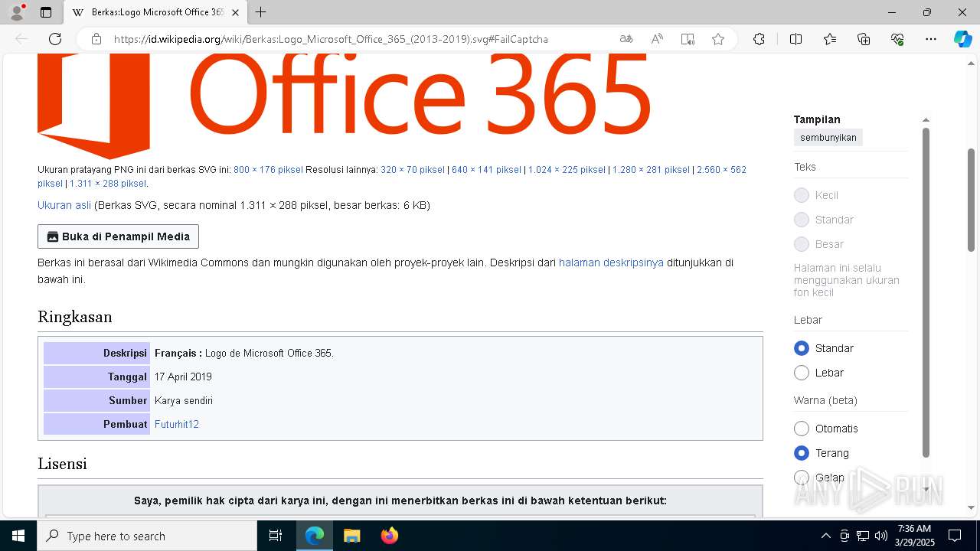Open Collections panel
Screen dimensions: 980x551
click(864, 39)
